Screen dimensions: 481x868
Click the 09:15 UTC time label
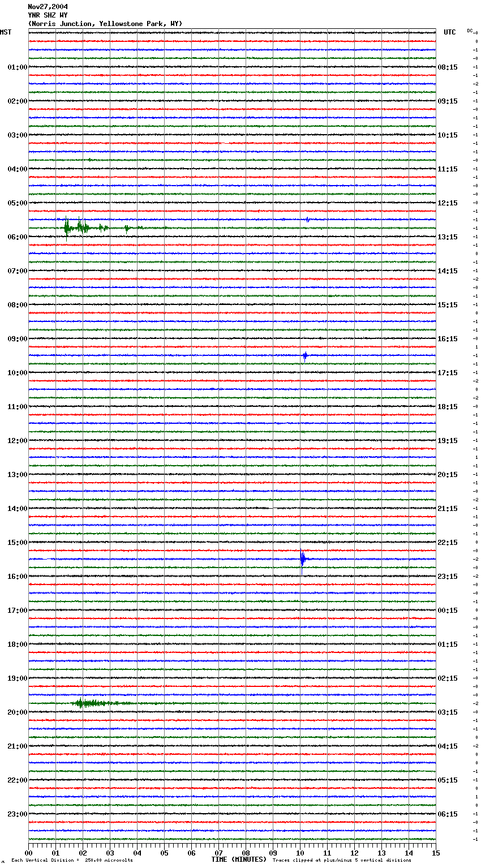[x=448, y=101]
